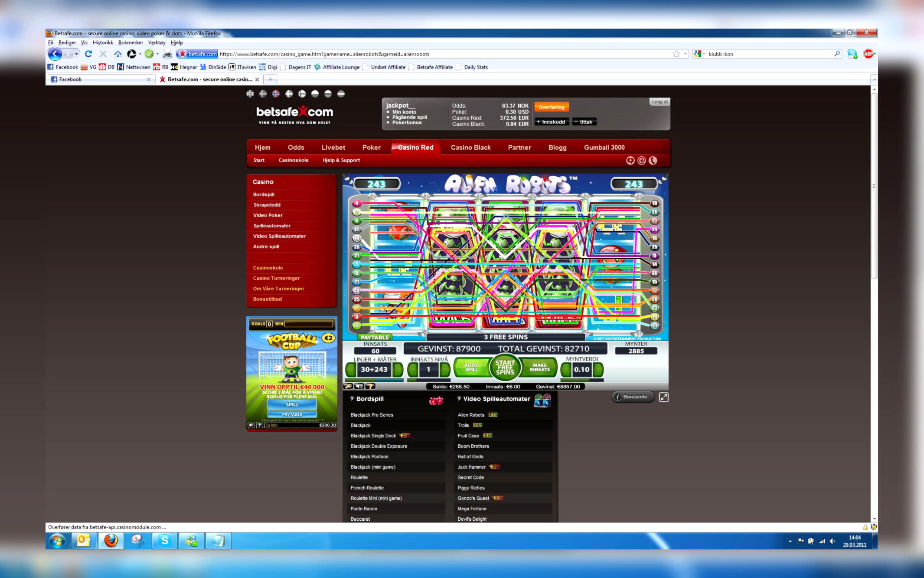Print page via printer toolbar icon

[x=167, y=54]
